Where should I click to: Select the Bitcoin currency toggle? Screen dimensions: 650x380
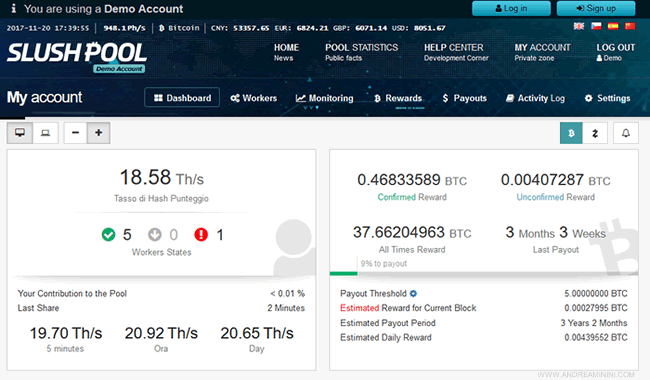point(571,133)
